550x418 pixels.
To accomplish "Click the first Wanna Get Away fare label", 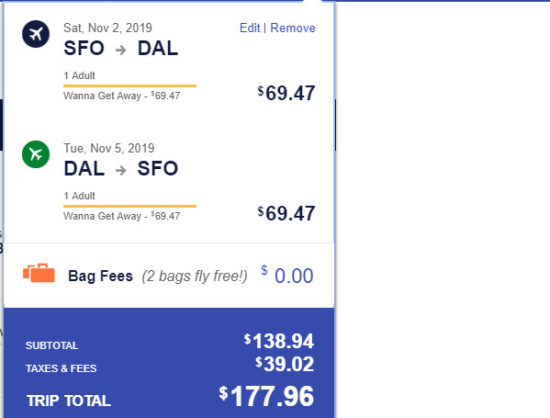I will click(x=121, y=96).
